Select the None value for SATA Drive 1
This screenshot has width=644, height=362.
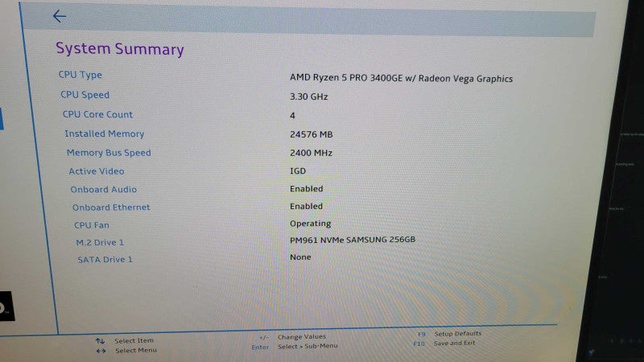pyautogui.click(x=300, y=257)
